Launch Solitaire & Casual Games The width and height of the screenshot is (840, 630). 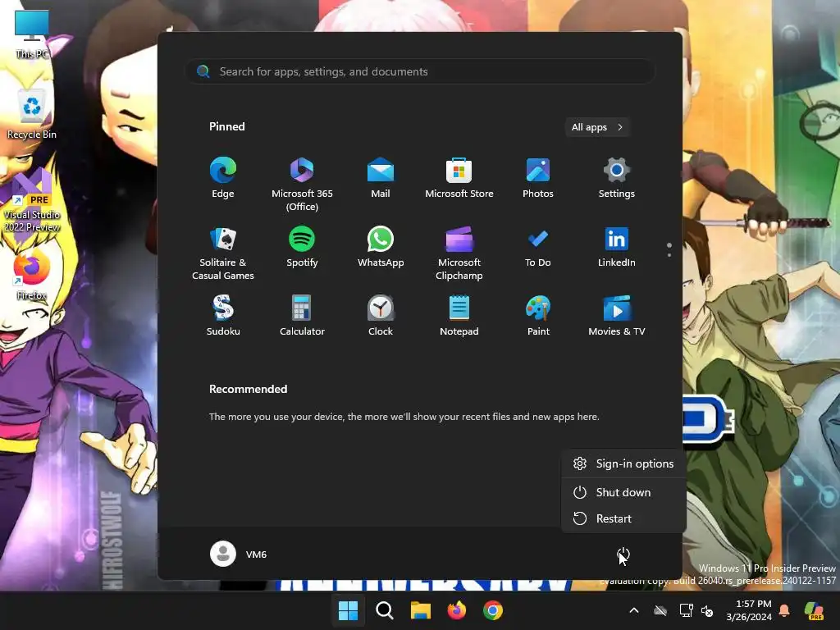click(x=223, y=253)
